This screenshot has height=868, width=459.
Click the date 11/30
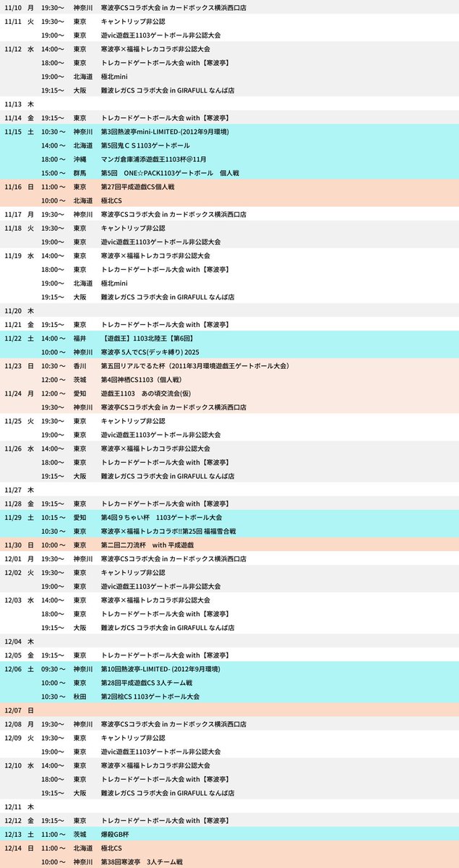click(13, 545)
